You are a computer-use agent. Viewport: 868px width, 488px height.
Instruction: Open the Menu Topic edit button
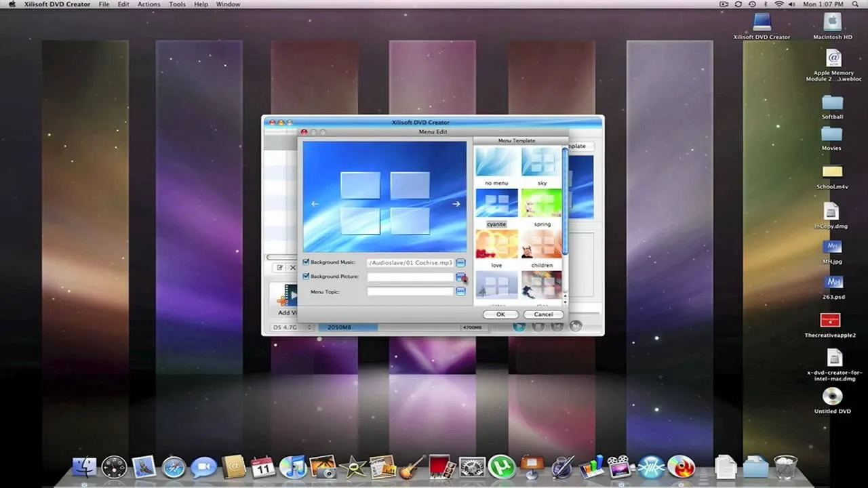pyautogui.click(x=460, y=291)
